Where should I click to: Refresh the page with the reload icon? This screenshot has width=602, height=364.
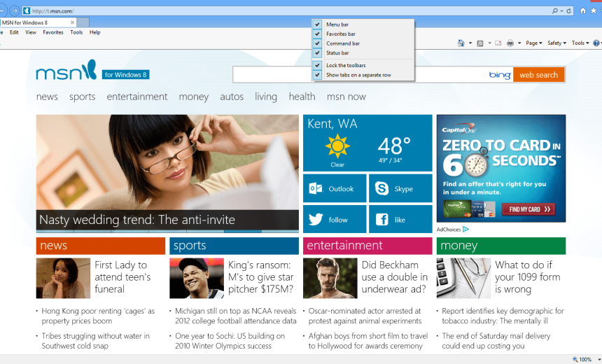click(x=569, y=10)
